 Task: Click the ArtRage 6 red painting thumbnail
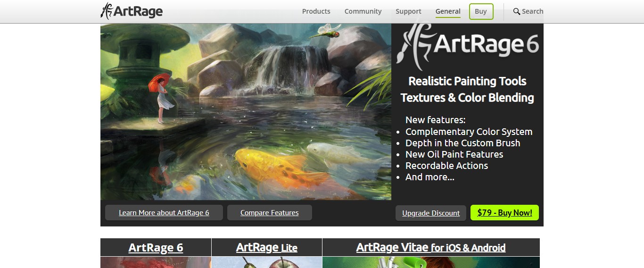point(156,262)
